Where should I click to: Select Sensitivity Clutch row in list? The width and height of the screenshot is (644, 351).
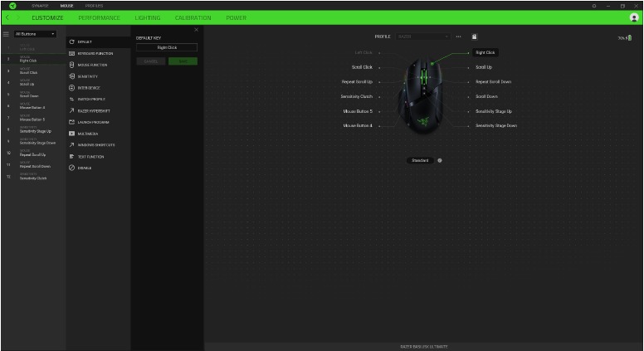coord(33,177)
